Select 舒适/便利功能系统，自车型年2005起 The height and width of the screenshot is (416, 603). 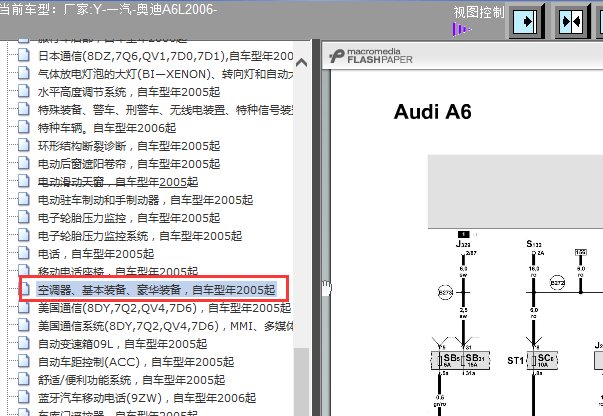132,380
